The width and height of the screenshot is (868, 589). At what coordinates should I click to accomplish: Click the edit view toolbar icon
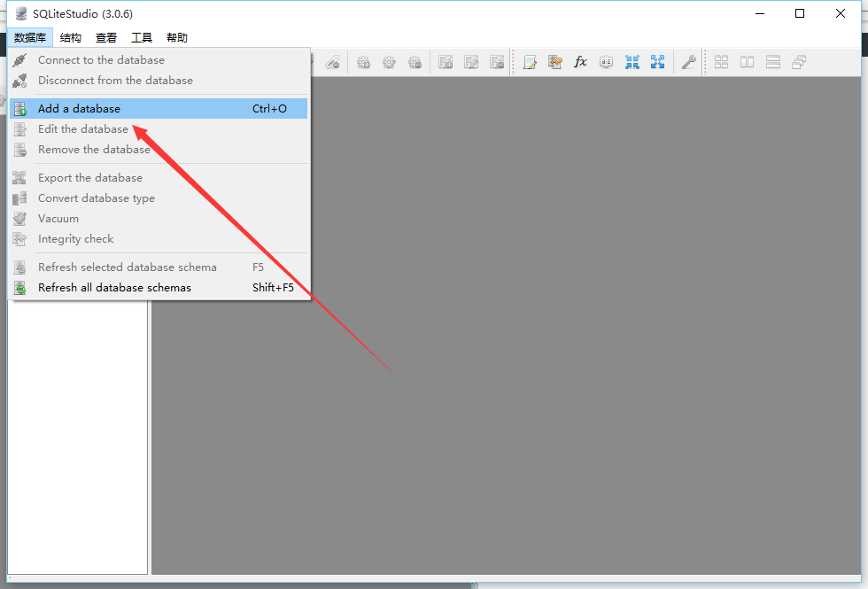point(471,62)
